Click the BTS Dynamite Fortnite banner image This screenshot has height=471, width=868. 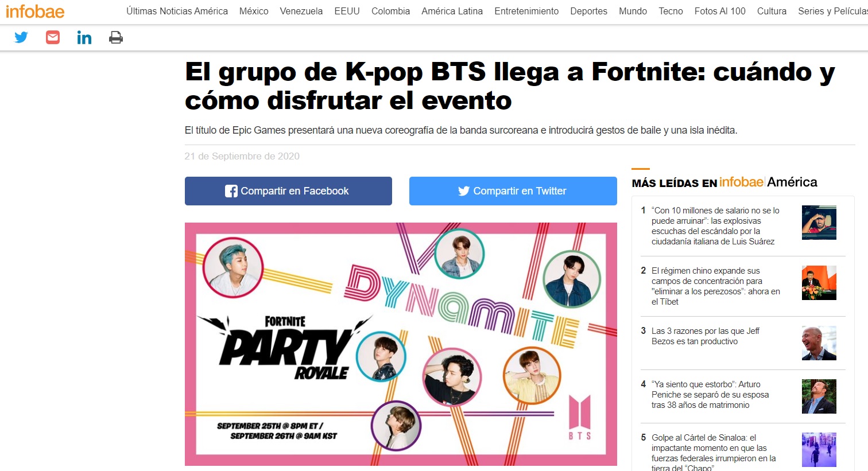[x=401, y=344]
